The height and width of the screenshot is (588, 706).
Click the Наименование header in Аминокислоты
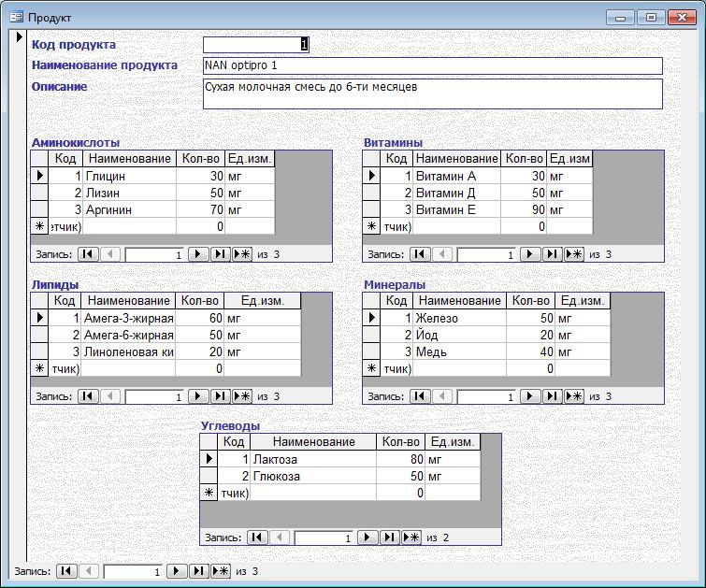click(128, 159)
